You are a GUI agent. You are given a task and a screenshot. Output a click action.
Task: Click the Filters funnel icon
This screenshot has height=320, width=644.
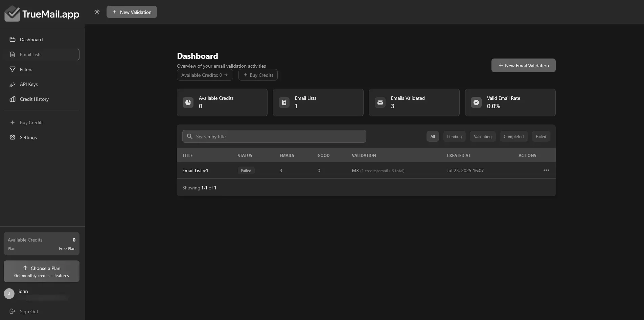point(13,69)
